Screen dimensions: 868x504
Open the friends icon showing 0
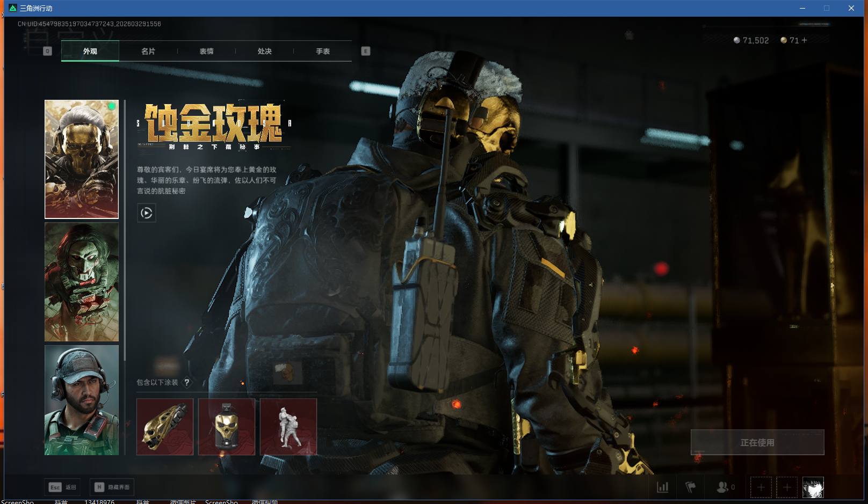[726, 487]
